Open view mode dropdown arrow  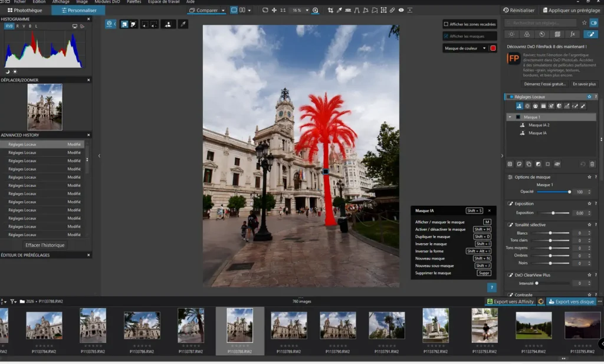pyautogui.click(x=250, y=11)
